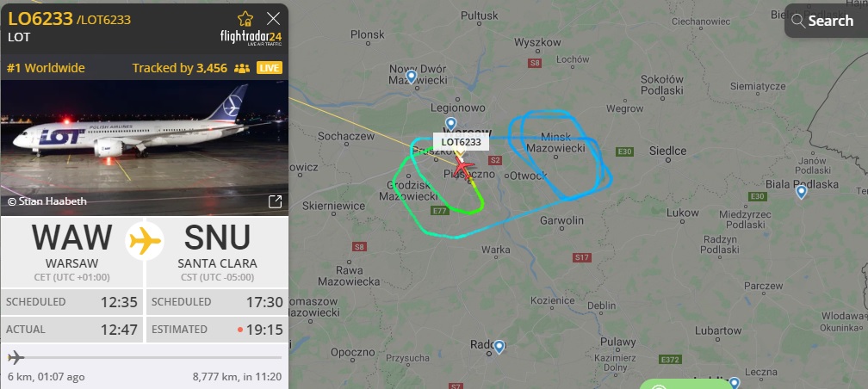
Task: Select the Radom airport pin
Action: 499,347
